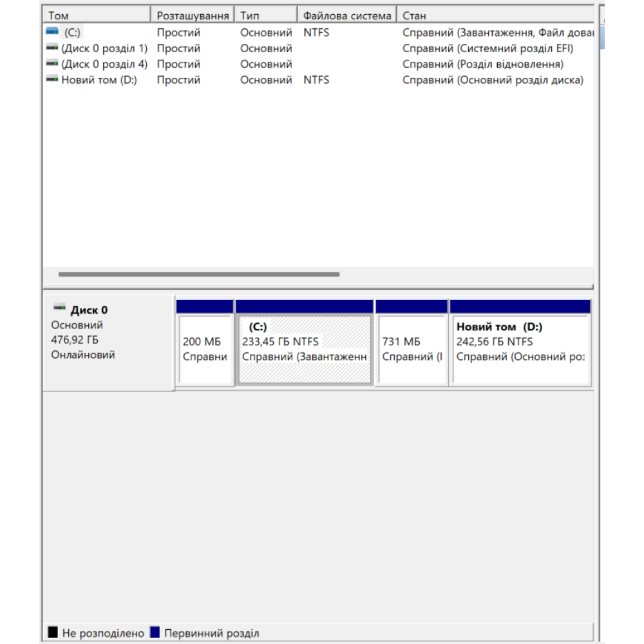The height and width of the screenshot is (644, 644).
Task: Select the 200 МБ partition block
Action: [x=205, y=349]
